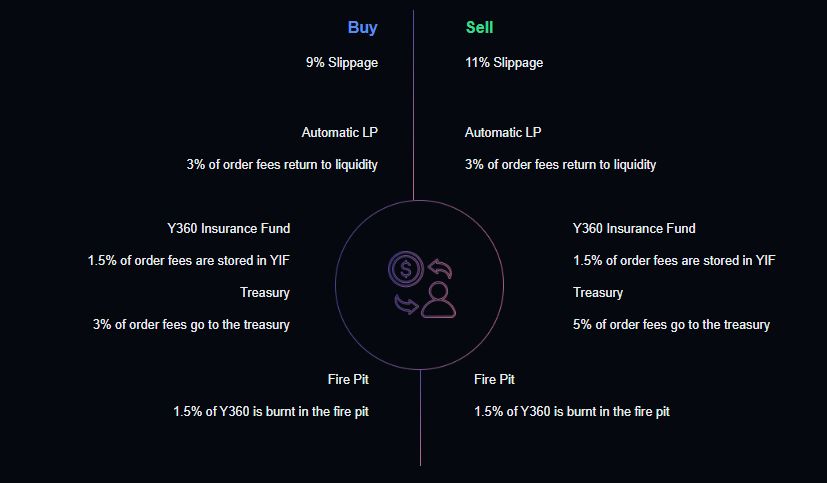Click Automatic LP under Buy
Screen dimensions: 827x483
(340, 132)
